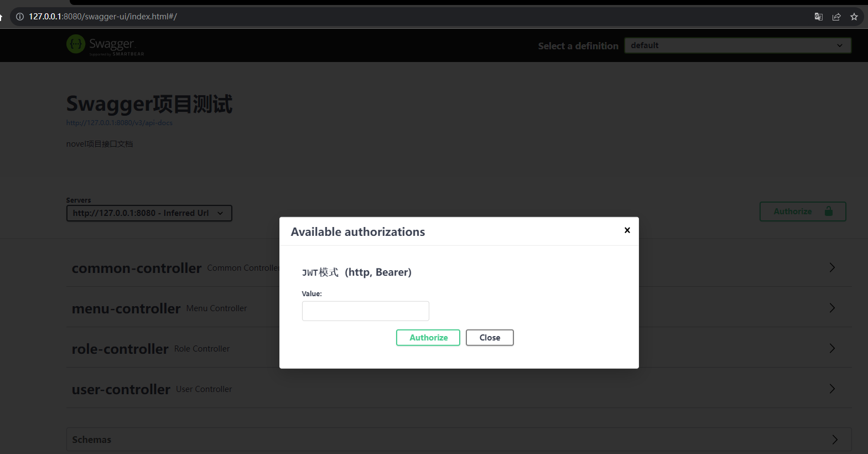Open the v3/api-docs link
Viewport: 868px width, 454px height.
[x=119, y=123]
